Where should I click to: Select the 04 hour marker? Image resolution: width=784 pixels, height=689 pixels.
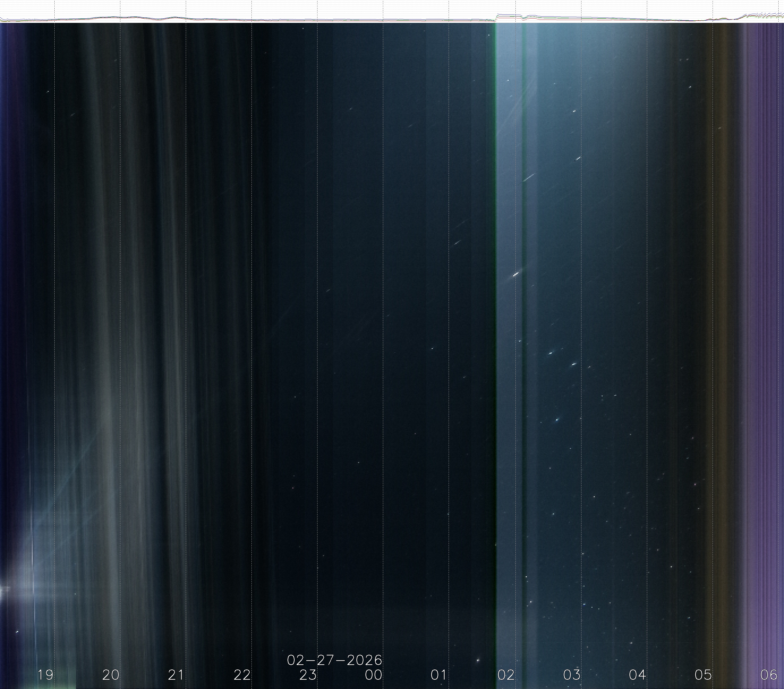(637, 675)
